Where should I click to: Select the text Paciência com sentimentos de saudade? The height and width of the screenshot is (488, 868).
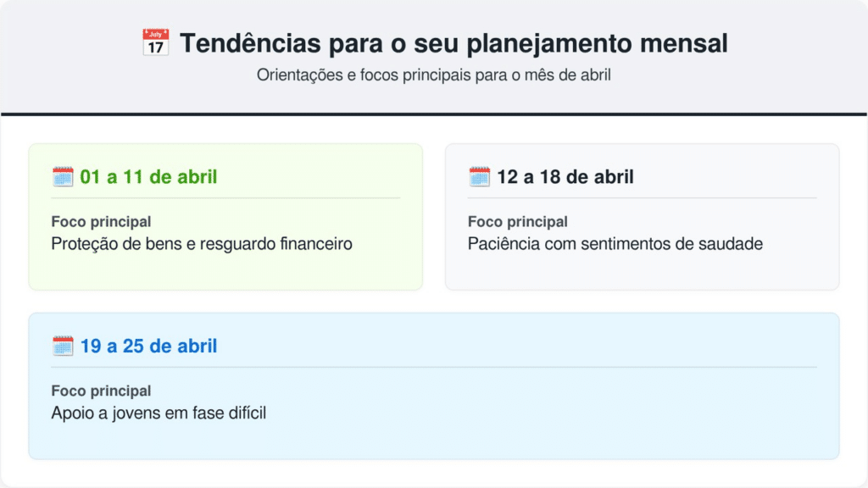tap(615, 244)
